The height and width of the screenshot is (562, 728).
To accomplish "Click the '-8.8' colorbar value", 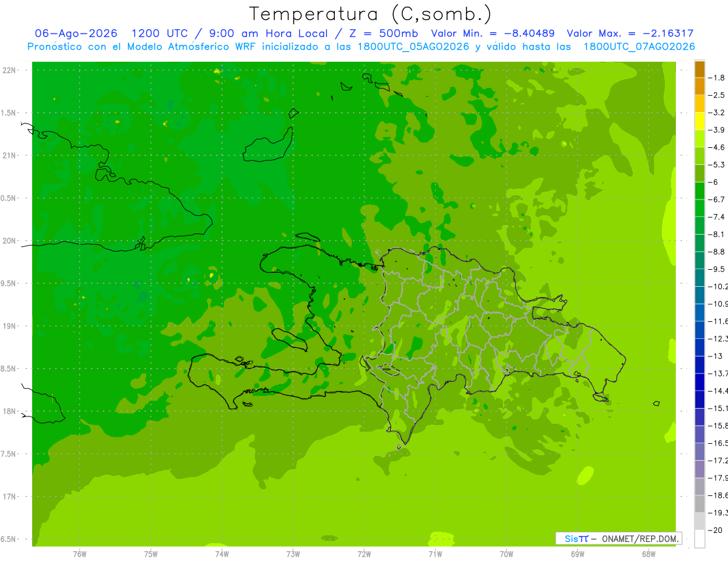I will pos(717,252).
